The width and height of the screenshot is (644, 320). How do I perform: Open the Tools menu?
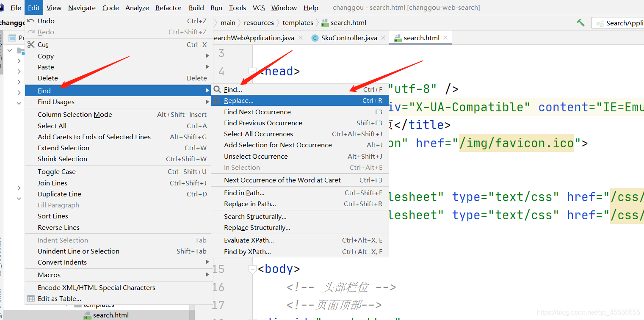click(x=238, y=8)
